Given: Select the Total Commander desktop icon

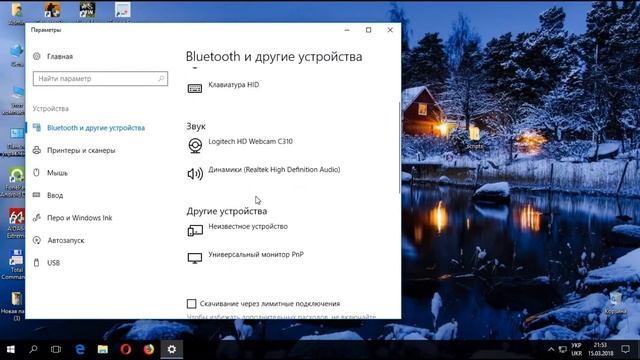Looking at the screenshot, I should (x=16, y=264).
